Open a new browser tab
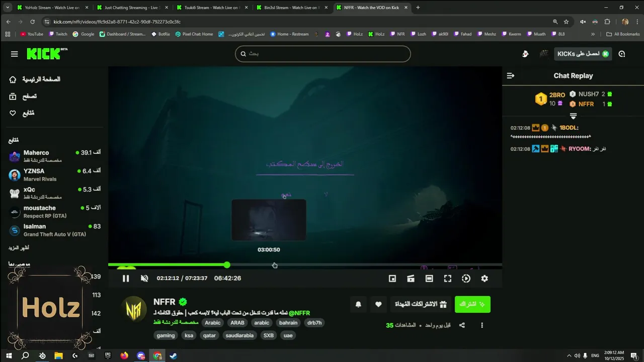This screenshot has width=644, height=362. point(418,8)
